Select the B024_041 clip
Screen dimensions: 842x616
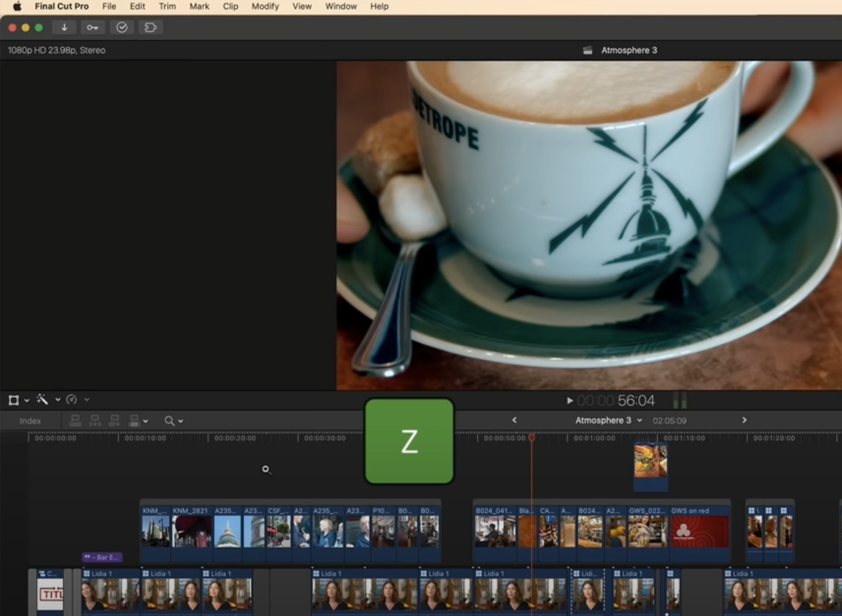click(x=495, y=533)
